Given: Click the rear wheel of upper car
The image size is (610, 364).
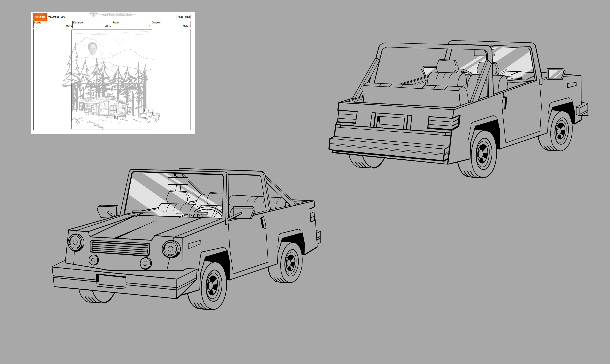Looking at the screenshot, I should point(483,154).
